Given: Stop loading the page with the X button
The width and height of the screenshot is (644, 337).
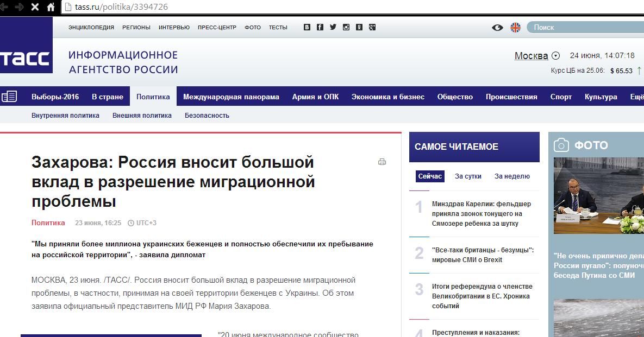Looking at the screenshot, I should (35, 7).
